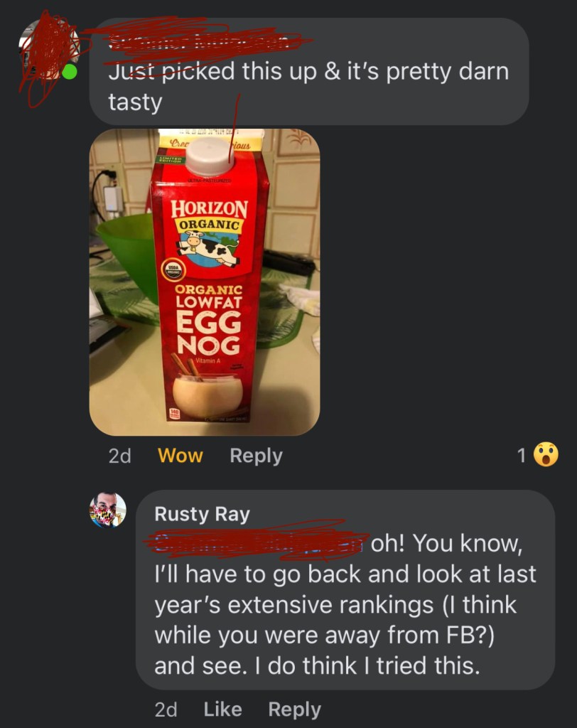
Task: Select Rusty Ray's comment text bubble
Action: (345, 589)
